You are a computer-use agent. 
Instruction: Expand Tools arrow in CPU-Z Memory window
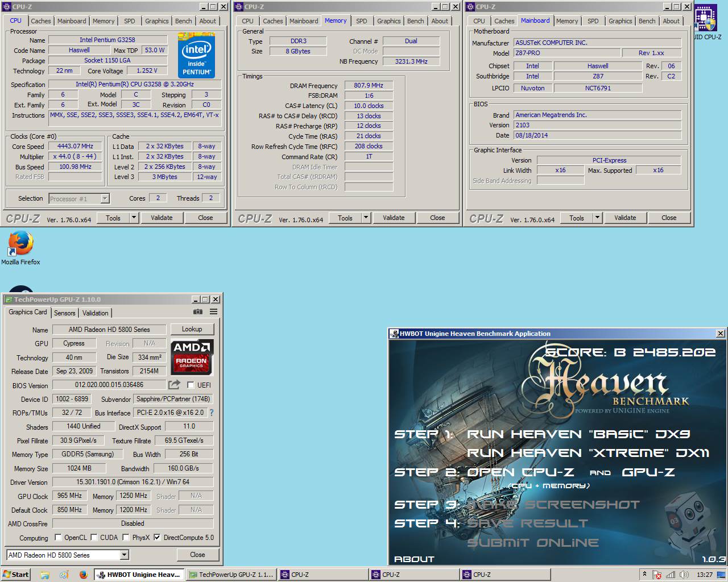366,218
